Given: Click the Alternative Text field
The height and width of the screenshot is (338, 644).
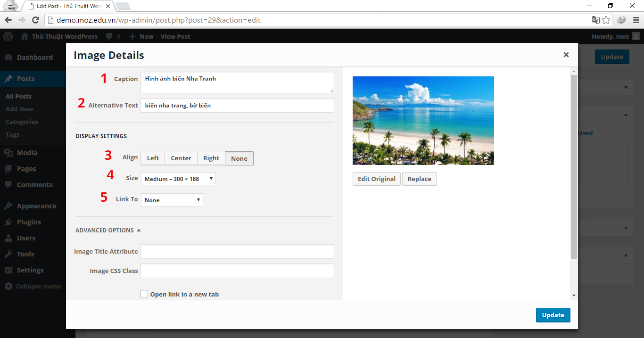Looking at the screenshot, I should click(x=237, y=106).
